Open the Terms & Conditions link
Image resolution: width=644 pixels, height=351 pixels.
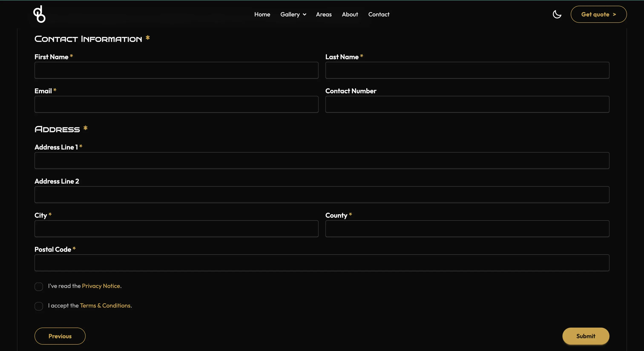(x=105, y=305)
